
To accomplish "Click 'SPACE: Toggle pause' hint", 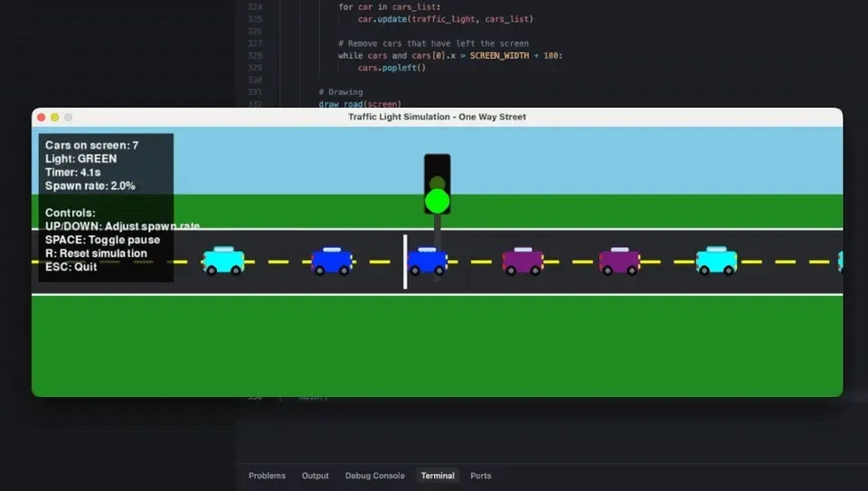I will point(102,240).
